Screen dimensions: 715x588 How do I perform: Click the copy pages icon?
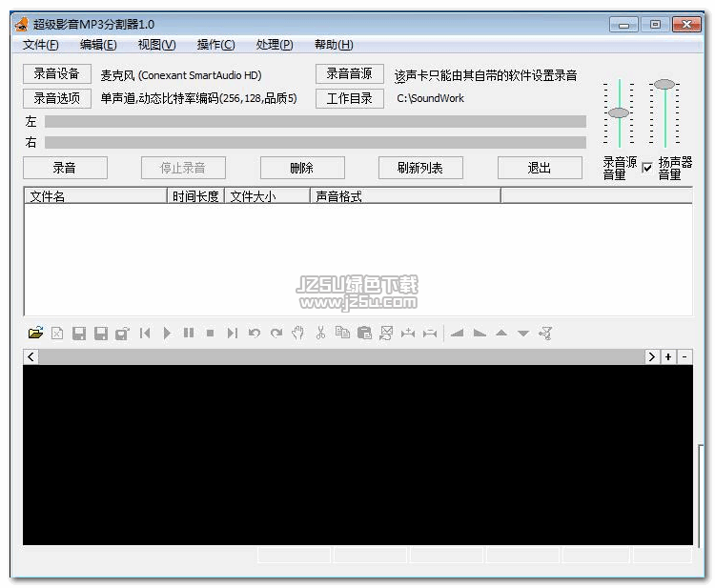point(342,333)
